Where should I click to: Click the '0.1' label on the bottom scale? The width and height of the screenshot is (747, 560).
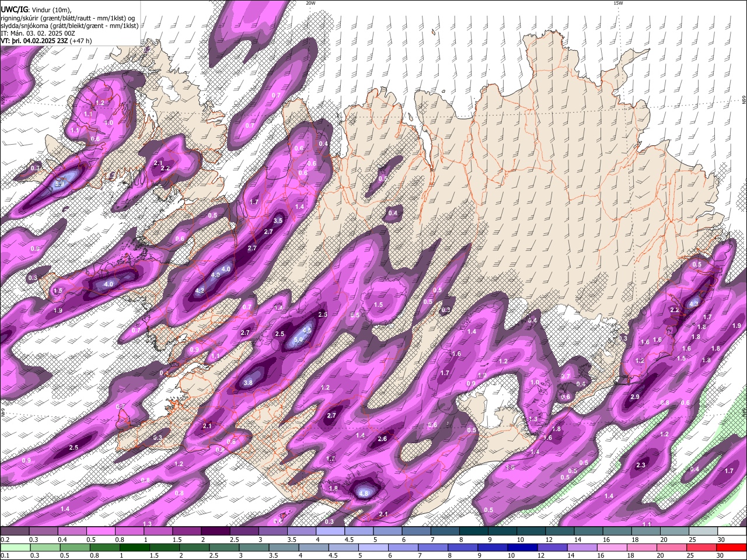5,555
